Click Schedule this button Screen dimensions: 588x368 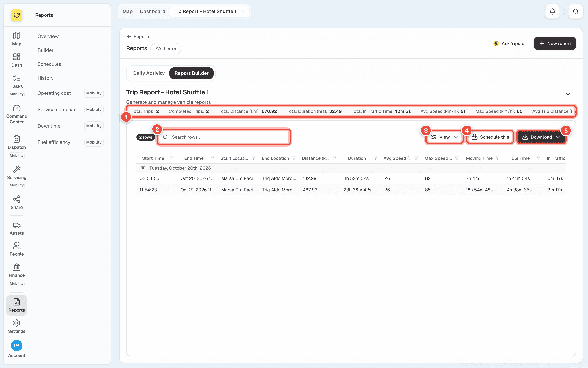tap(490, 137)
